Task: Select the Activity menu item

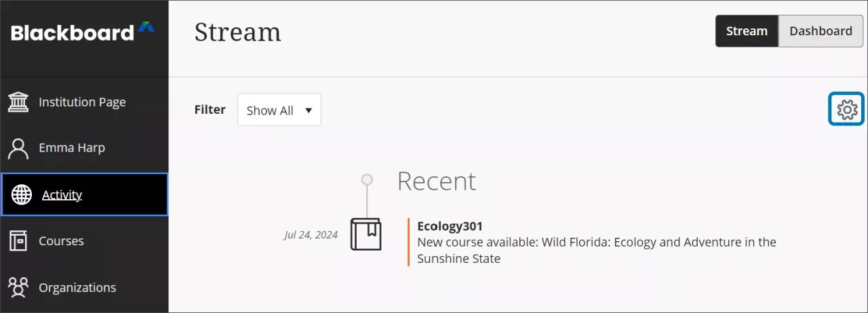Action: (x=62, y=195)
